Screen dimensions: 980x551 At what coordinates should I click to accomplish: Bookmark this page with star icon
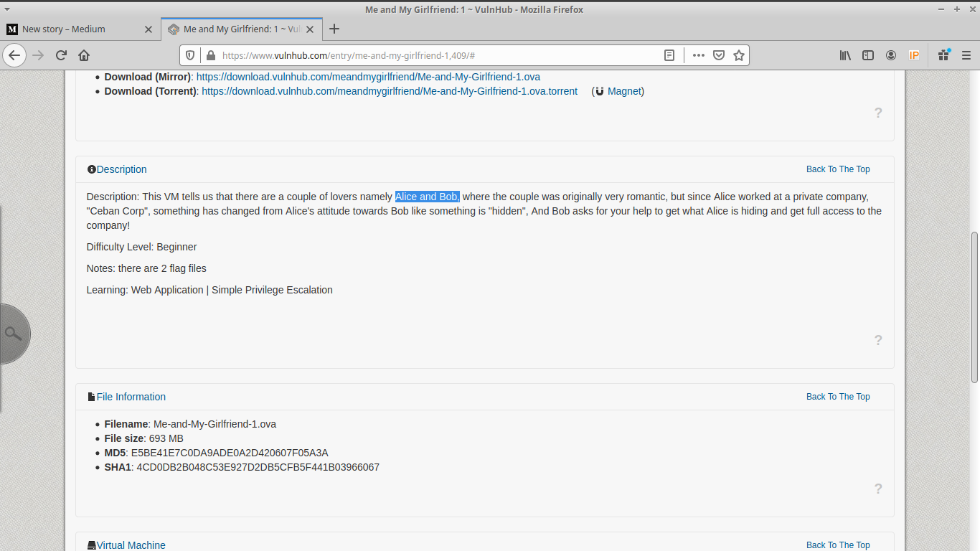click(739, 55)
